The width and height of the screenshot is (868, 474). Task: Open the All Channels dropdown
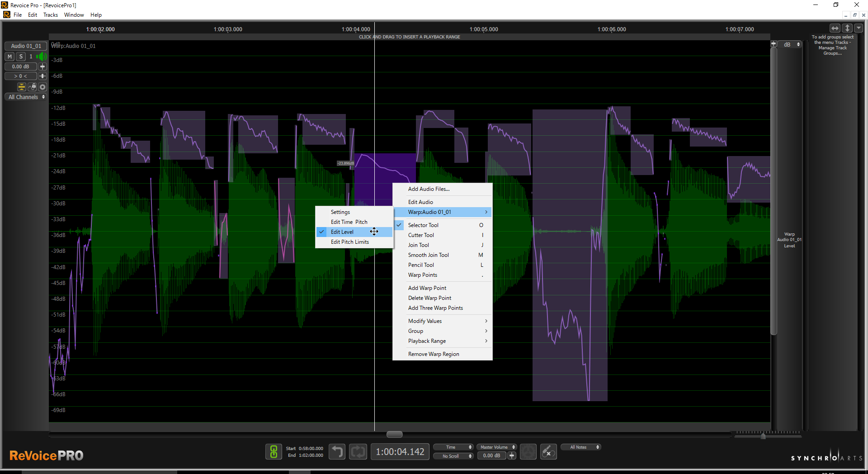[26, 97]
